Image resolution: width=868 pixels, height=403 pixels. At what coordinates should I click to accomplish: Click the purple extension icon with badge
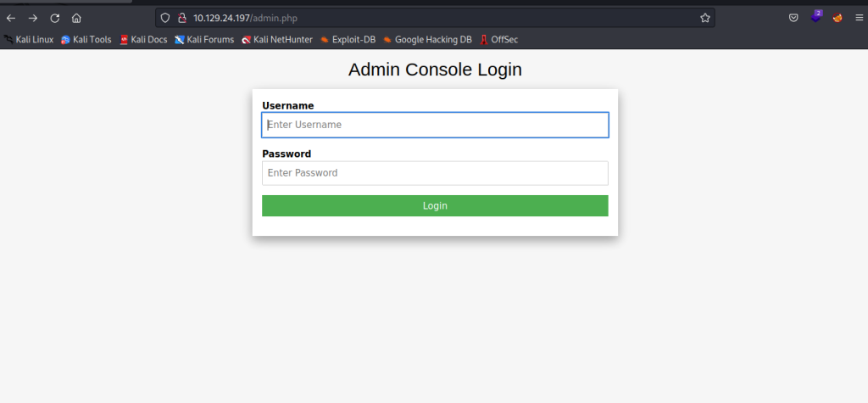coord(816,17)
